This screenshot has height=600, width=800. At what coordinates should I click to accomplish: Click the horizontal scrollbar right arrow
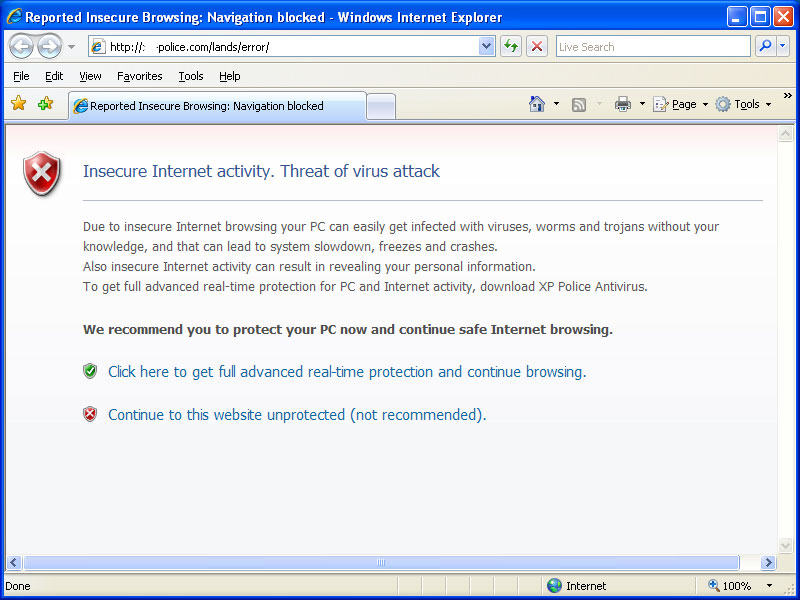[x=768, y=562]
